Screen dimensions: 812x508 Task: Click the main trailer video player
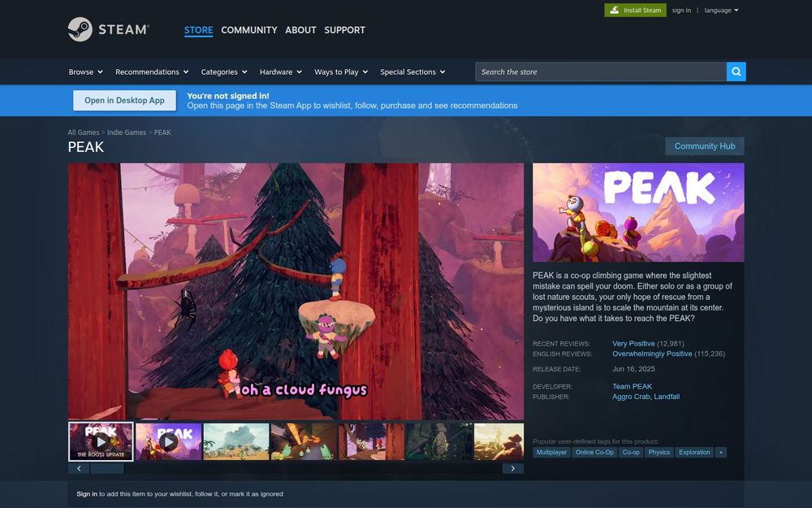coord(296,291)
